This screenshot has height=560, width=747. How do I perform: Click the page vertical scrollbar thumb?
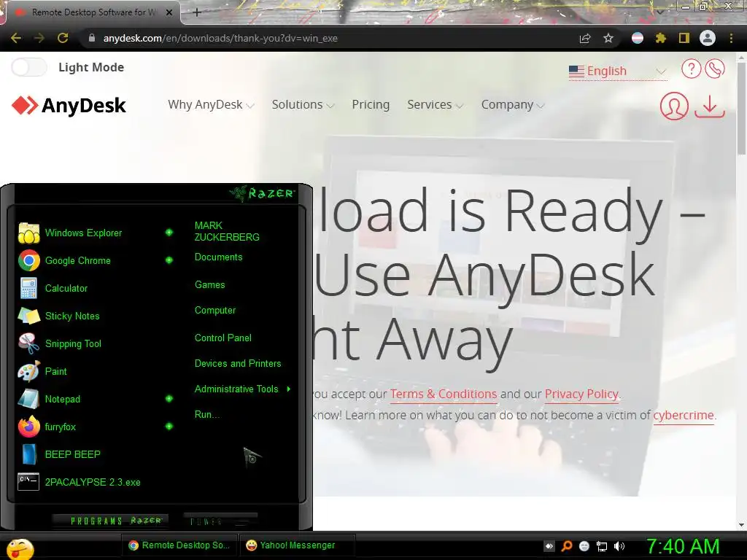(x=741, y=108)
